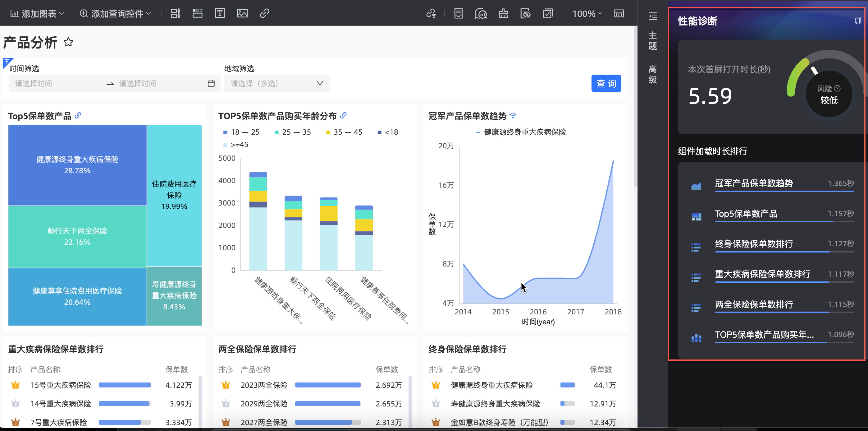Click the copy icon in 性能诊断 header
Image resolution: width=868 pixels, height=431 pixels.
pos(857,21)
